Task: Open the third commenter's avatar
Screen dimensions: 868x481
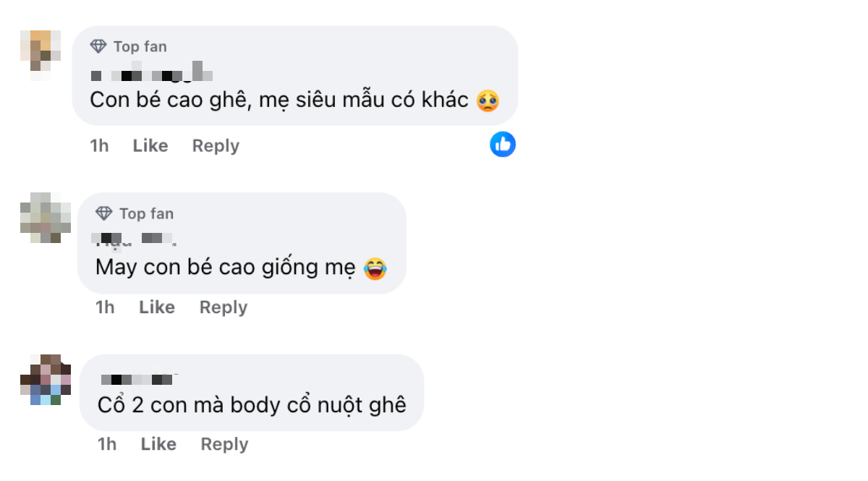Action: pos(46,379)
